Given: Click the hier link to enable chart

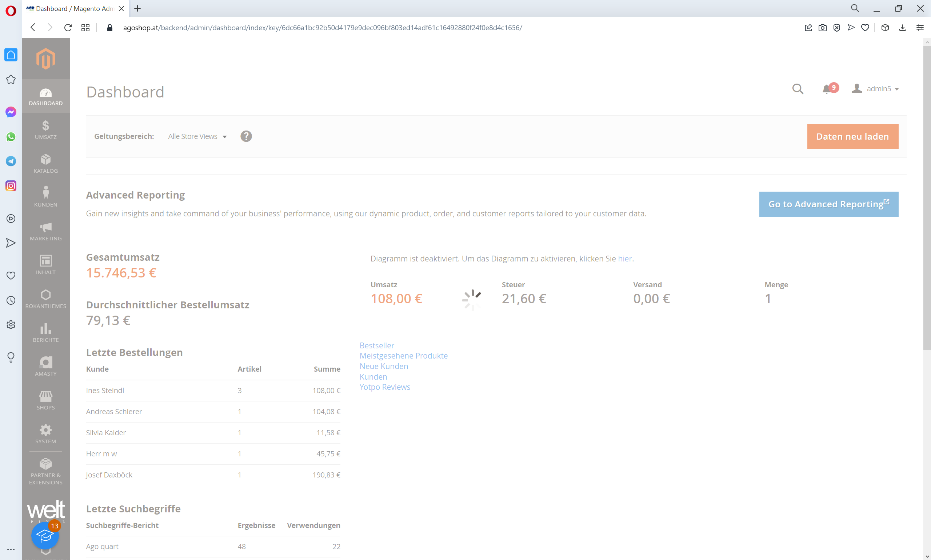Looking at the screenshot, I should point(624,259).
